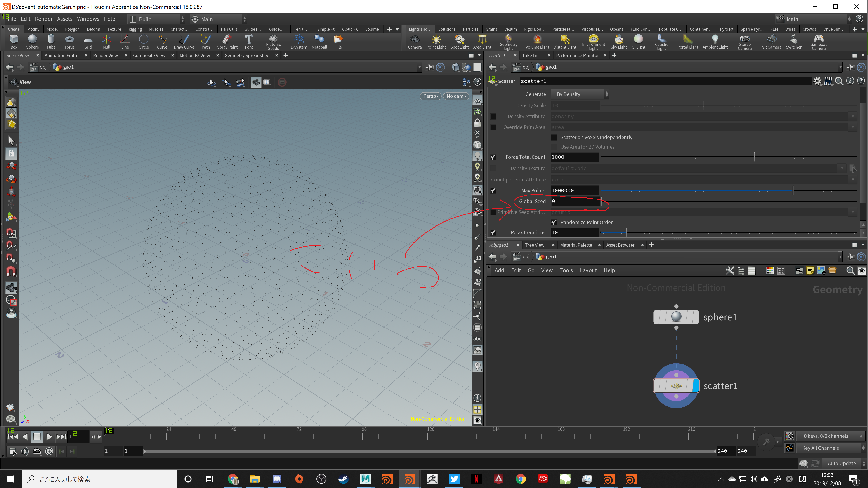Adjust the Relax Iterations slider
The height and width of the screenshot is (488, 868).
coord(626,232)
